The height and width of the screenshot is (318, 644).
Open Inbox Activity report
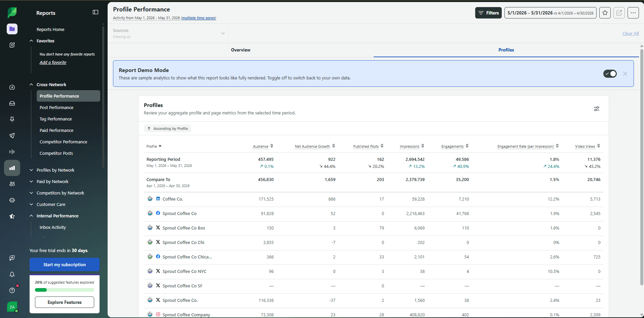click(53, 227)
